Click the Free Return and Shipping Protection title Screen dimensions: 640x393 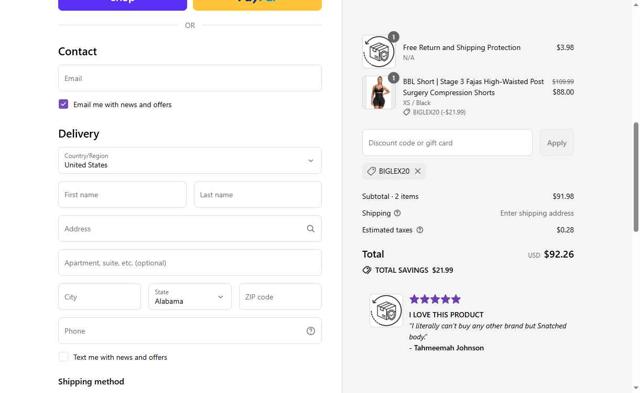click(x=462, y=47)
